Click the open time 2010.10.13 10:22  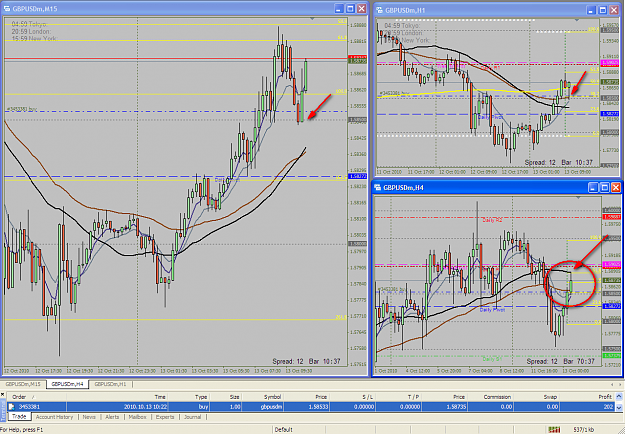(145, 407)
